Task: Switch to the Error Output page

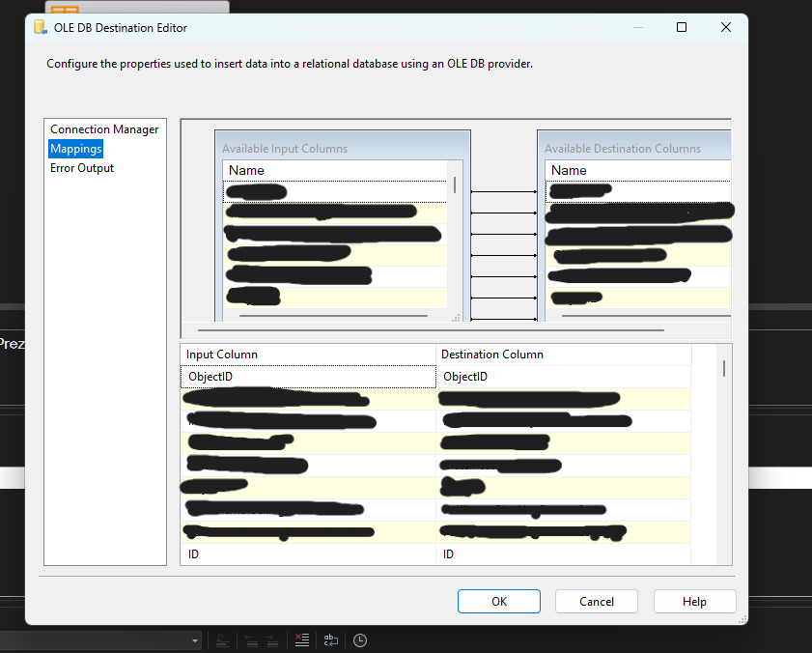Action: tap(82, 168)
